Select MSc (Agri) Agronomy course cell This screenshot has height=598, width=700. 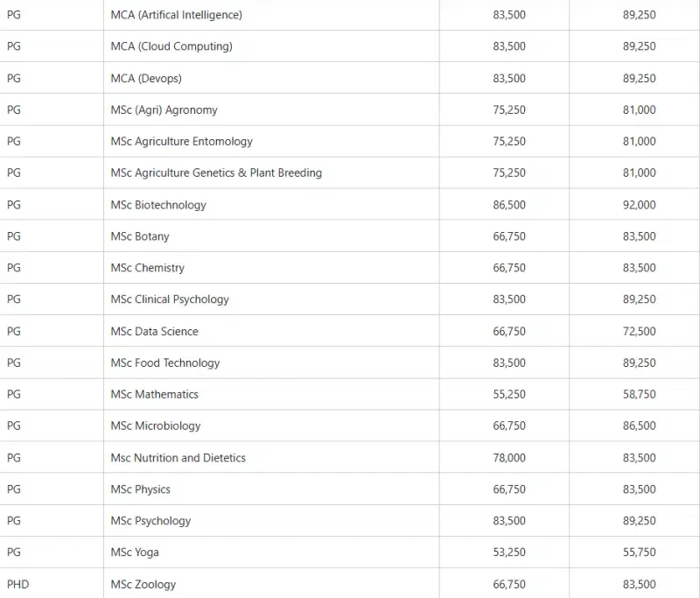click(x=164, y=110)
